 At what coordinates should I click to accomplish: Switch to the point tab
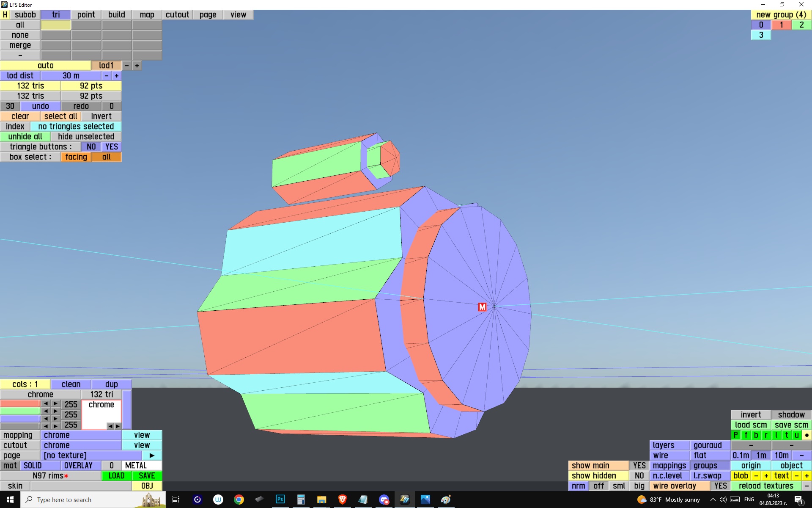[86, 15]
